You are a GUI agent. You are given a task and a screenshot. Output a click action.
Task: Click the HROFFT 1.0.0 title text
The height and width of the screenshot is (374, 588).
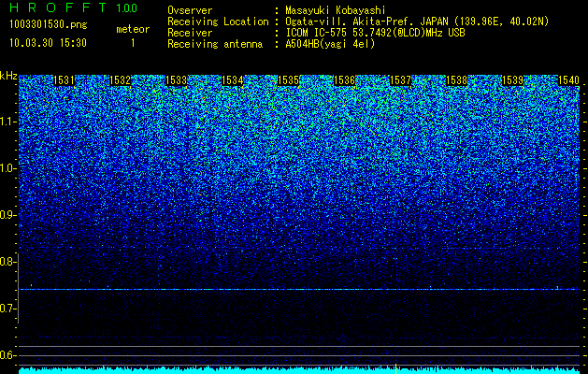point(74,7)
